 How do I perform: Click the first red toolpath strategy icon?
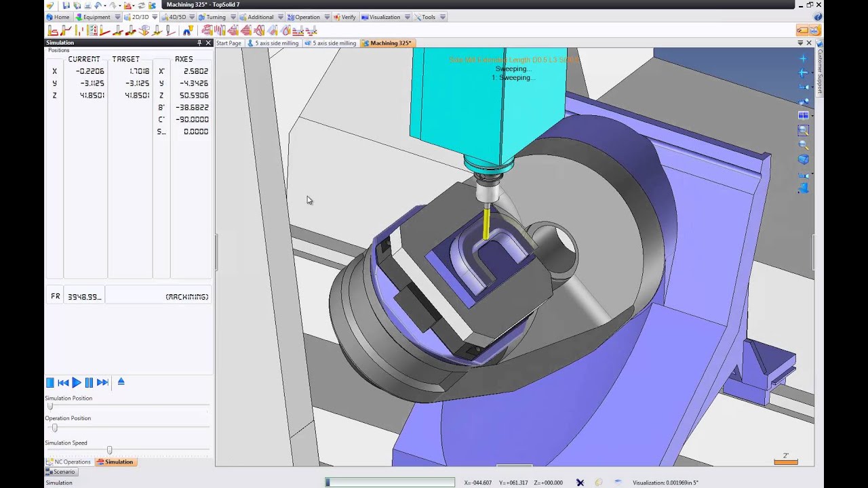(208, 30)
